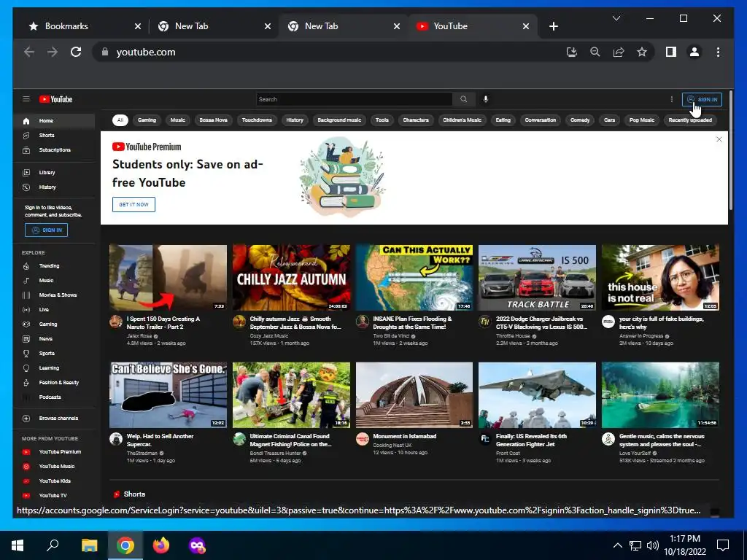This screenshot has height=560, width=747.
Task: Open 'Monument in Islamabad' video title
Action: (404, 436)
